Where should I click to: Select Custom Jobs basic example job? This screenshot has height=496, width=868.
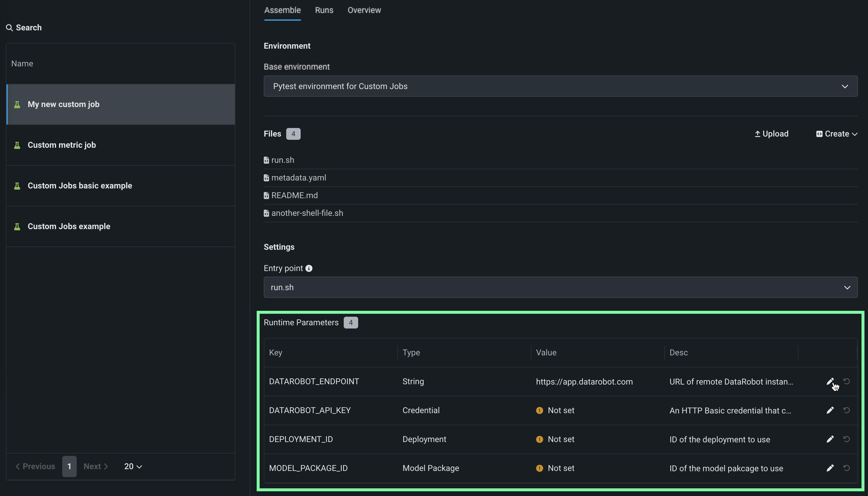[x=80, y=186]
